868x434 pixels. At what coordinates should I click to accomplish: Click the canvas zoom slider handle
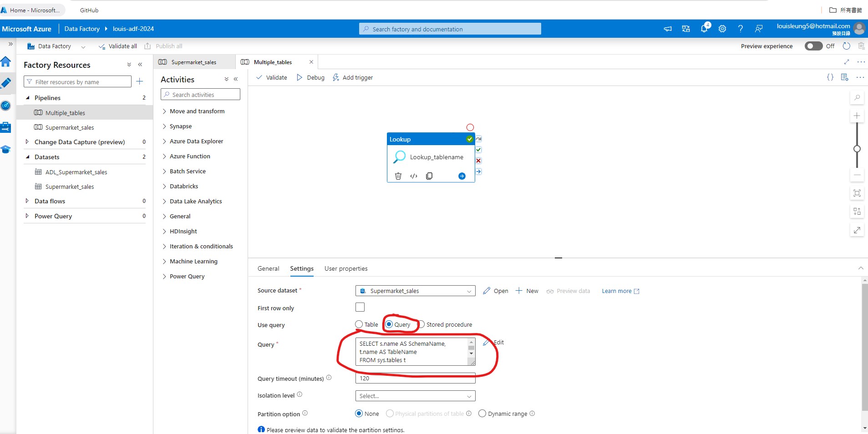(x=857, y=149)
